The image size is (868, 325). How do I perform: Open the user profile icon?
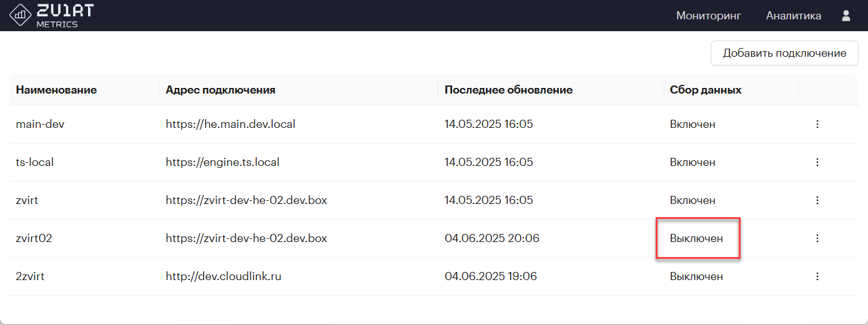coord(846,16)
